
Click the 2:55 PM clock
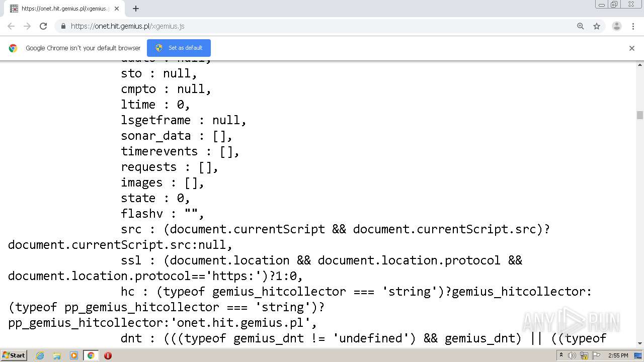click(618, 355)
